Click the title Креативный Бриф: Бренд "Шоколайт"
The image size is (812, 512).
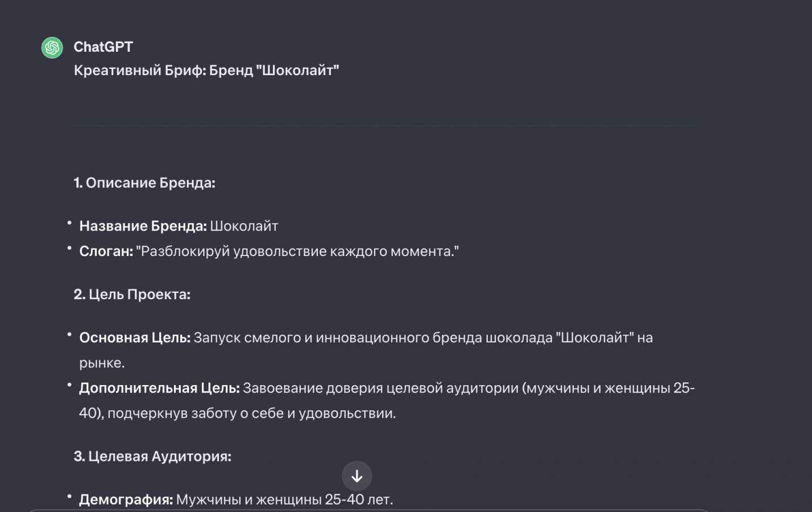click(x=206, y=71)
